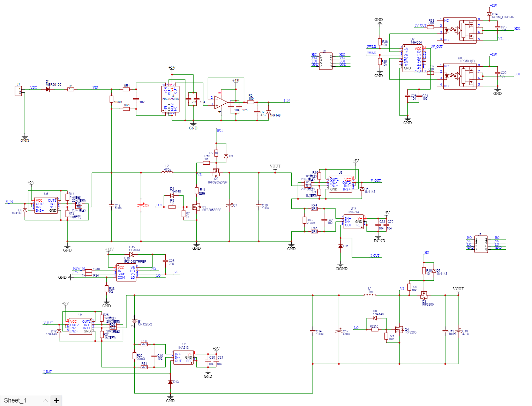Select the U8 TLP250H(F) optocoupler symbol
The width and height of the screenshot is (532, 406).
click(x=460, y=76)
